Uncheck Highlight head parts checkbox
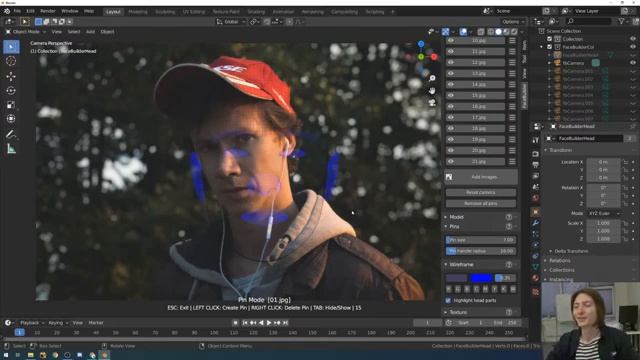The height and width of the screenshot is (360, 640). click(448, 301)
